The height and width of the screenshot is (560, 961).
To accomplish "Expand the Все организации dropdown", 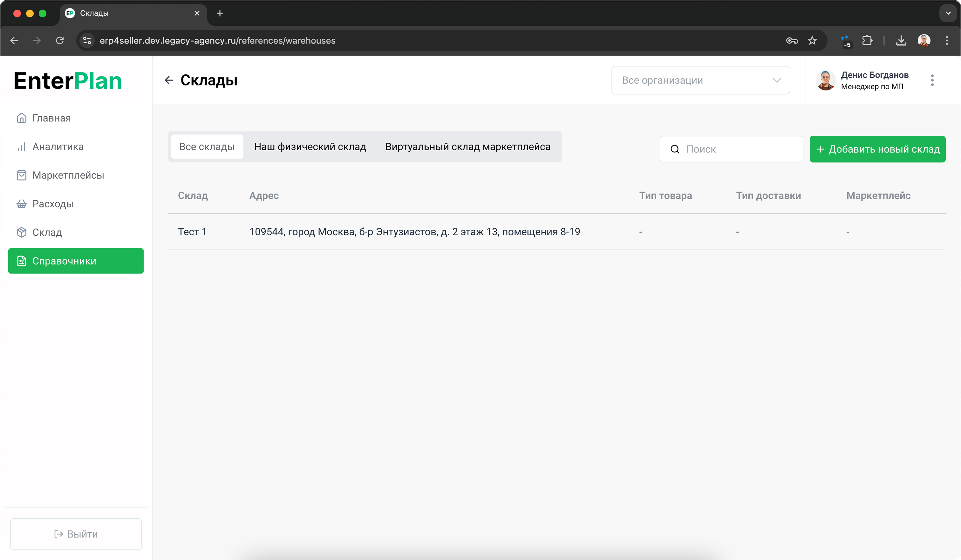I will pos(700,80).
